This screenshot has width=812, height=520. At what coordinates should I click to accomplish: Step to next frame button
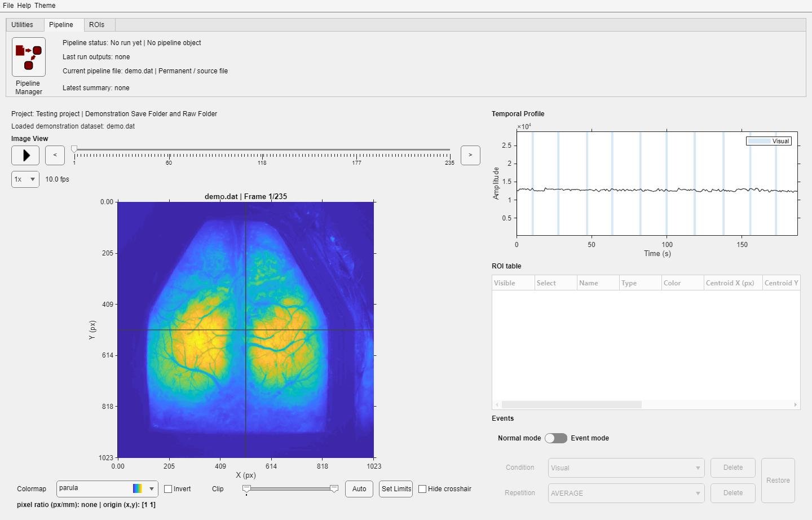(470, 155)
